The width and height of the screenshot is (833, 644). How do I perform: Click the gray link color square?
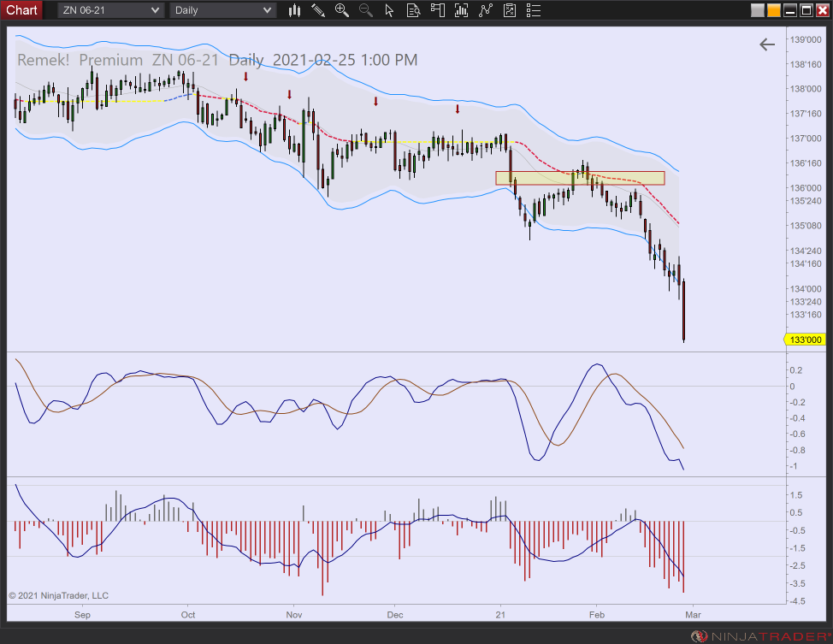758,10
